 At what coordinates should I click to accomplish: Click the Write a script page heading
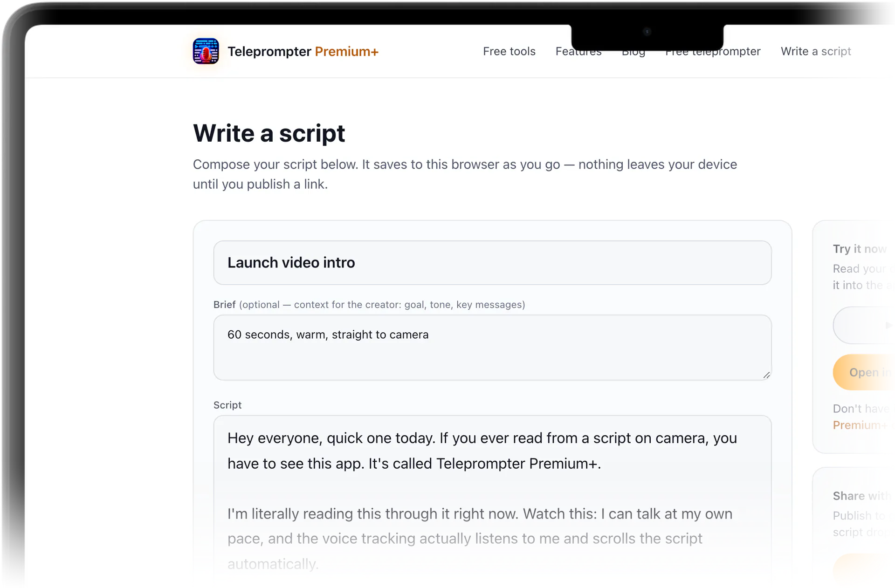click(x=269, y=133)
